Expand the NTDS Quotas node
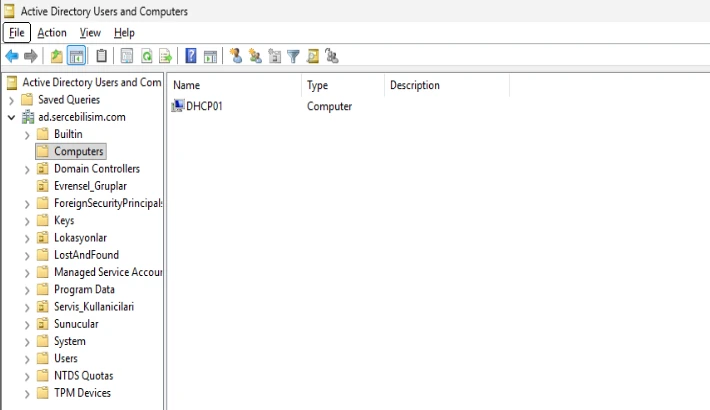The width and height of the screenshot is (710, 410). 27,376
